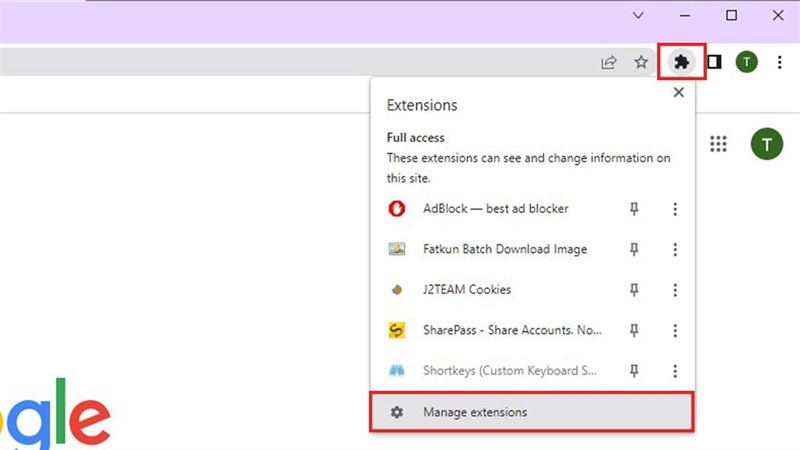Click the share page icon in address bar
800x450 pixels.
tap(609, 62)
